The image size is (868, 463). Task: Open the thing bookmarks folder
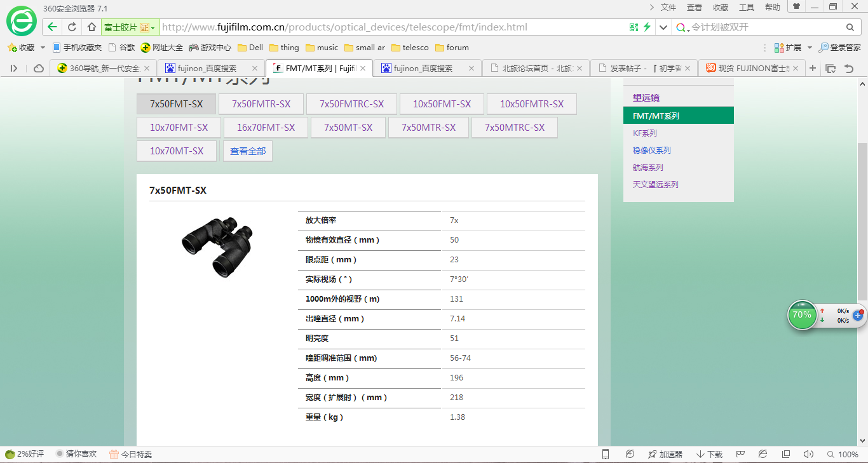click(284, 48)
